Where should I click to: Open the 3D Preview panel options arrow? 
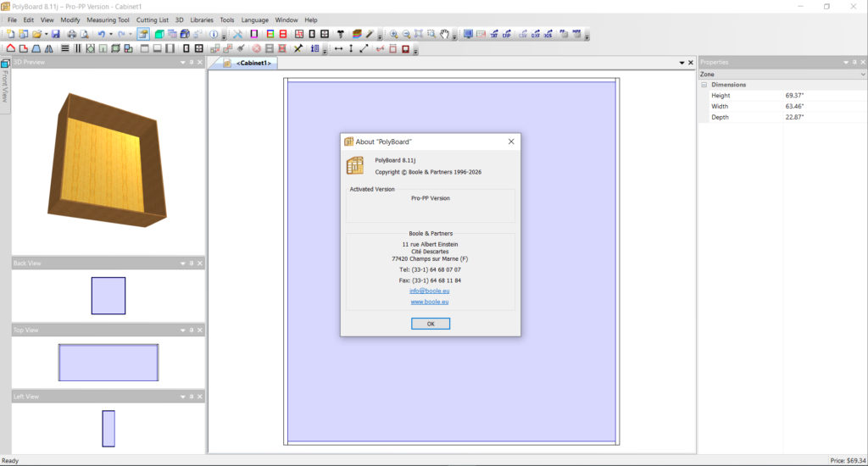coord(183,63)
